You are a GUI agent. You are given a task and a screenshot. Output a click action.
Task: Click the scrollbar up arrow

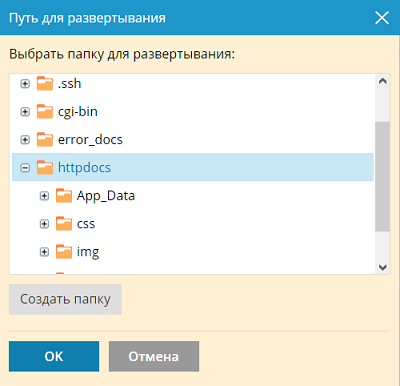383,81
